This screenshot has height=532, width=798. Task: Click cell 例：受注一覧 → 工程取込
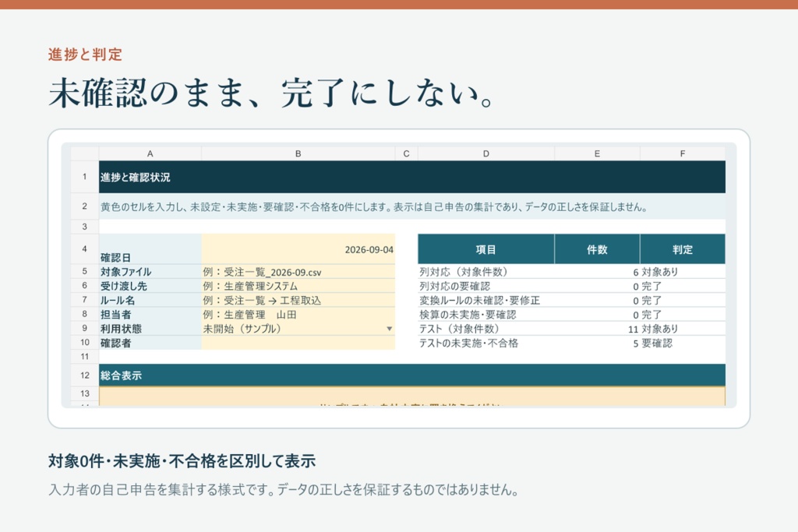298,300
